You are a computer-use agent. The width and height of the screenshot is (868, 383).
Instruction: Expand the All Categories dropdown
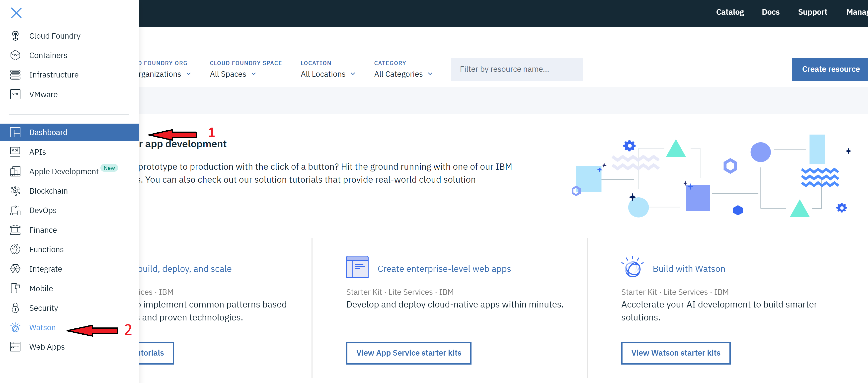403,74
